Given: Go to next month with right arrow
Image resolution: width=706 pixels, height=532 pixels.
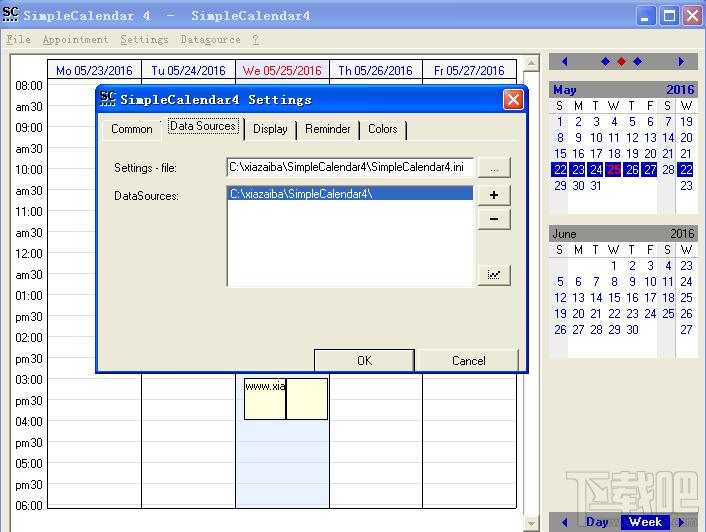Looking at the screenshot, I should (681, 61).
